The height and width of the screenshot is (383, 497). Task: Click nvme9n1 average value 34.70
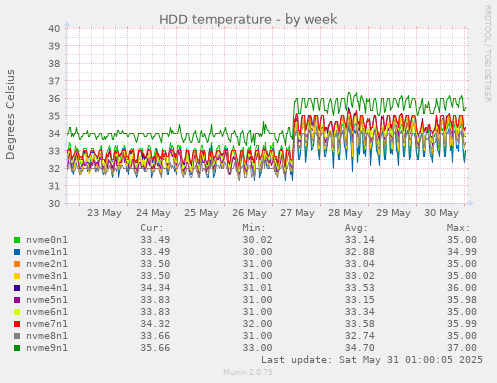[x=360, y=348]
